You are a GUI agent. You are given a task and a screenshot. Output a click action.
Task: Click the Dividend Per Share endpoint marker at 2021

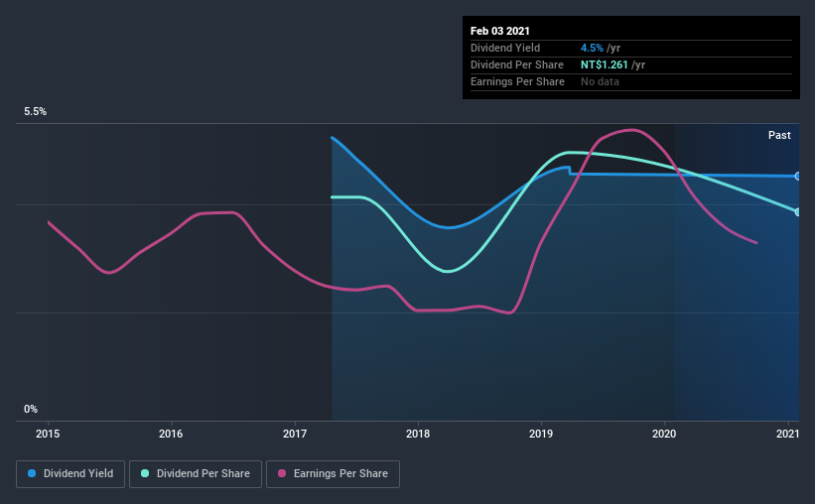(x=798, y=212)
